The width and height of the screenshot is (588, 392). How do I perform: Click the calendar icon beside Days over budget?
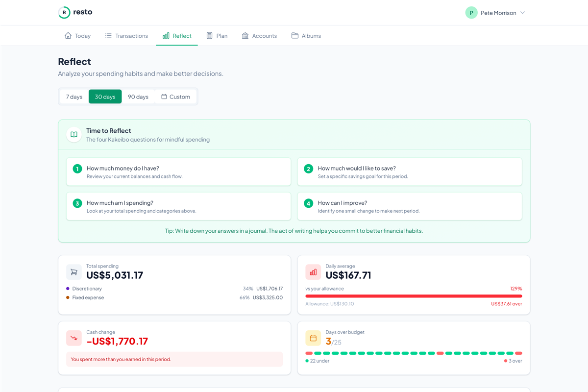coord(313,338)
